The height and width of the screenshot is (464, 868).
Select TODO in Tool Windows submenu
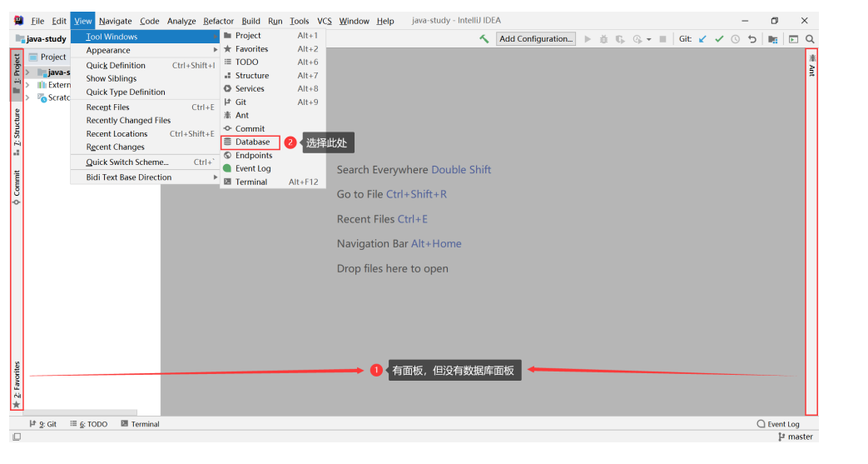point(272,62)
